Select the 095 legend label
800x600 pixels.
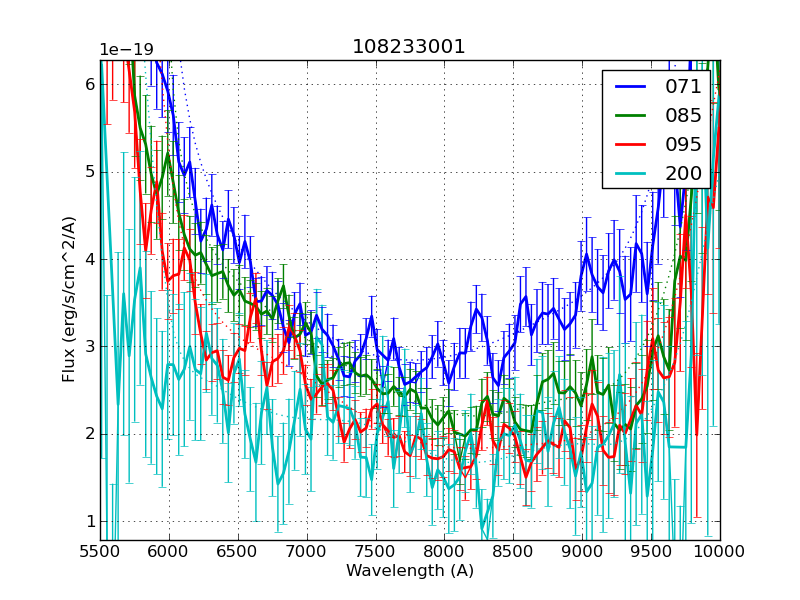683,144
